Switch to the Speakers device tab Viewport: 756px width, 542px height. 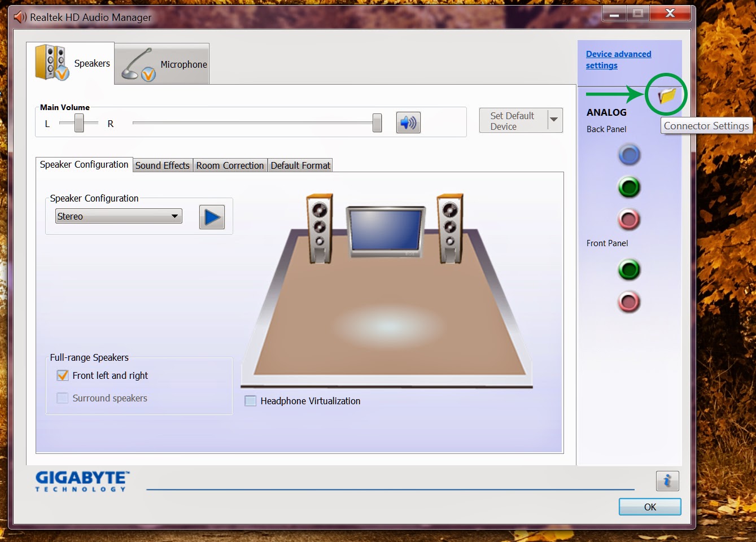tap(71, 63)
